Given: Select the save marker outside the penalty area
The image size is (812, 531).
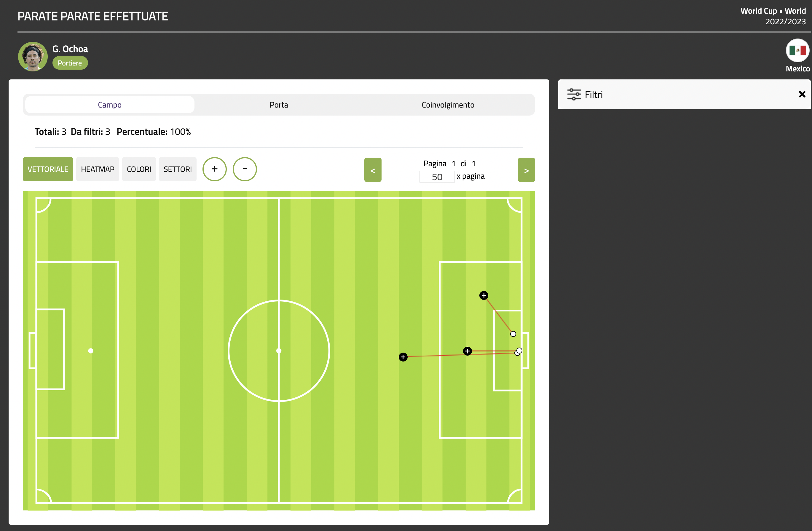Looking at the screenshot, I should [403, 357].
